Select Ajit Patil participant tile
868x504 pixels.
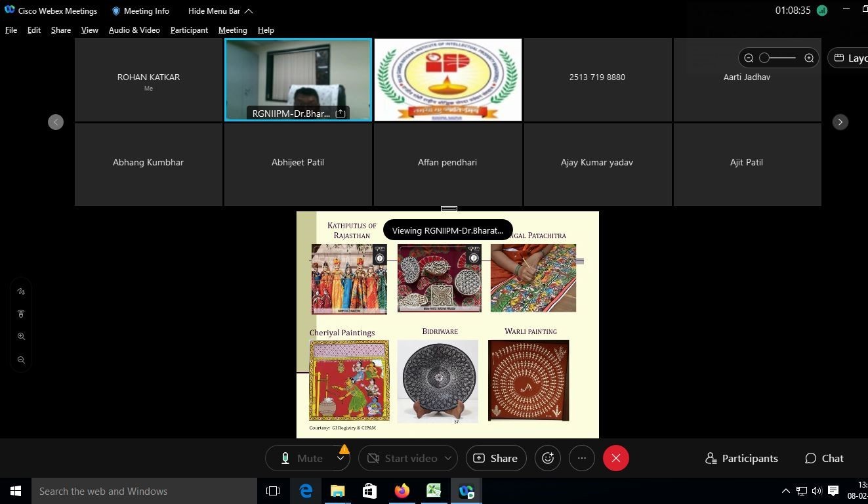point(747,165)
